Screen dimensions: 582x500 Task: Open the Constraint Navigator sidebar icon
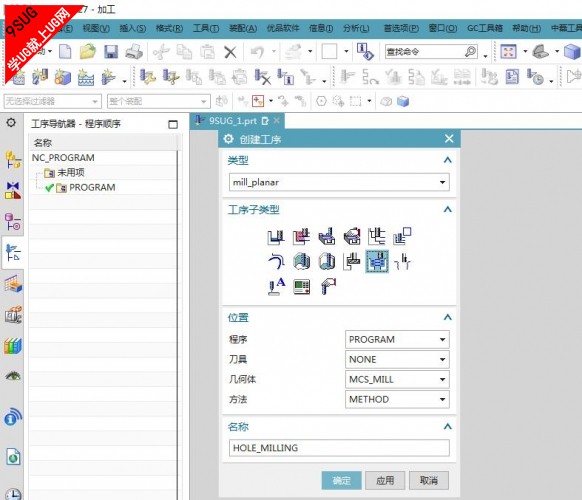point(13,190)
